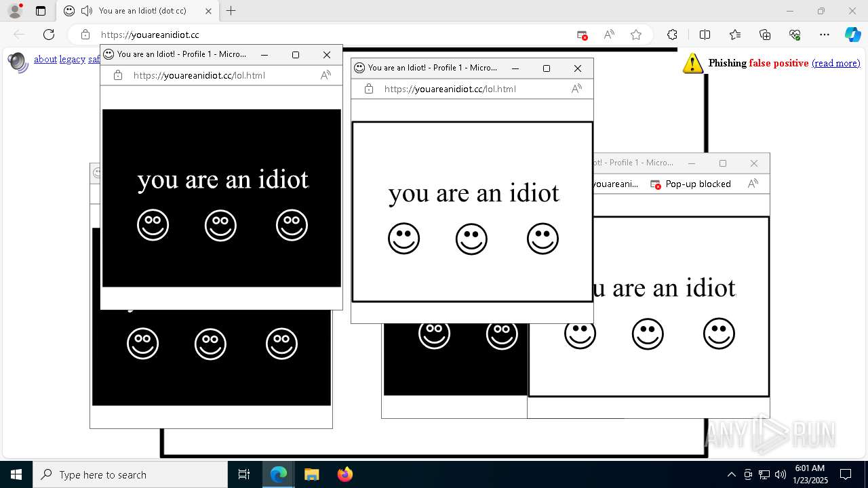The width and height of the screenshot is (868, 488).
Task: Click Read aloud icon in right popup window
Action: tap(753, 184)
